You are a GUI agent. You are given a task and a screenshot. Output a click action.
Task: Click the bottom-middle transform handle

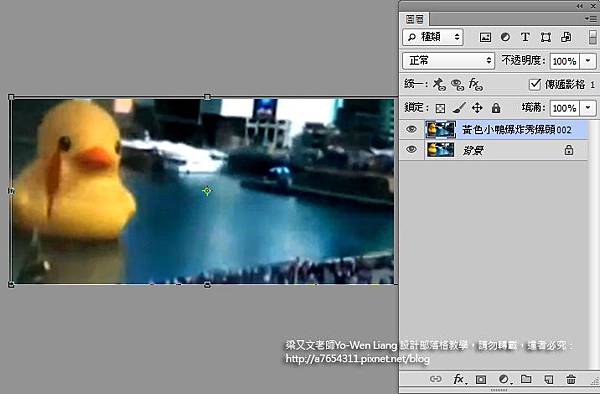coord(207,285)
